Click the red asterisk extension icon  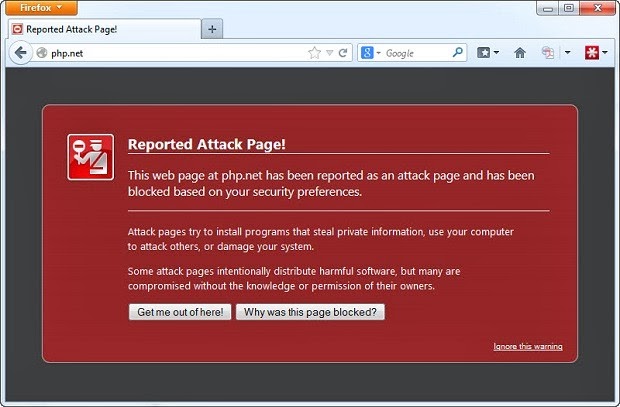tap(592, 52)
